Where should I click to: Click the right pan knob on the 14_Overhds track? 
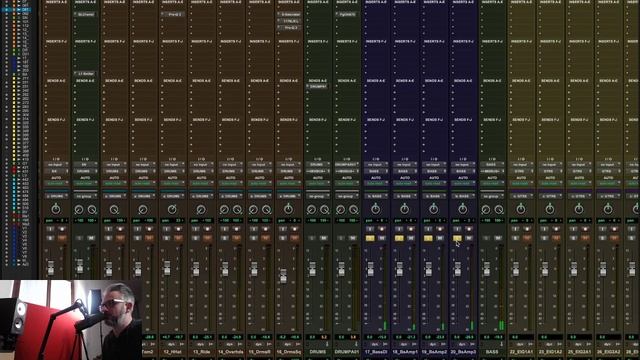click(237, 210)
